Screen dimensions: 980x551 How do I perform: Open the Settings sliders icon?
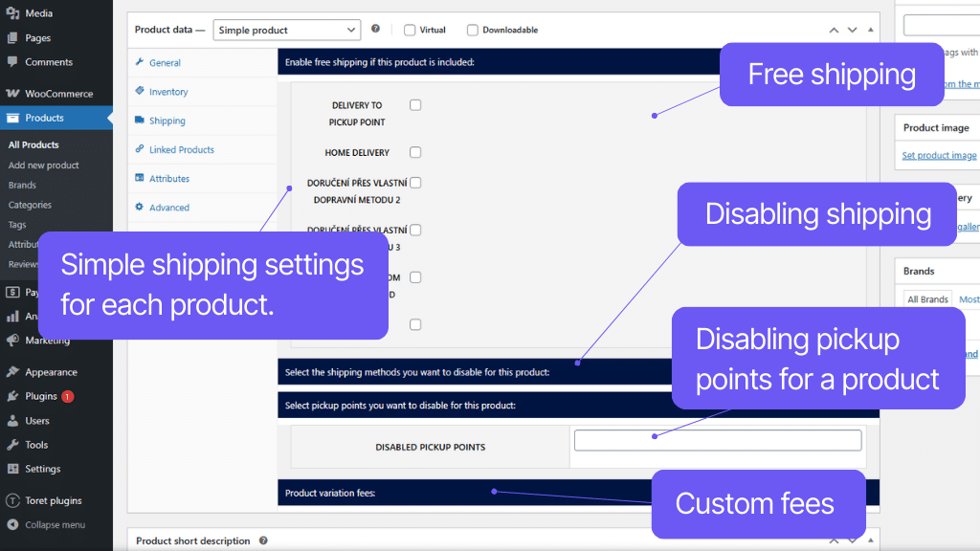point(12,469)
